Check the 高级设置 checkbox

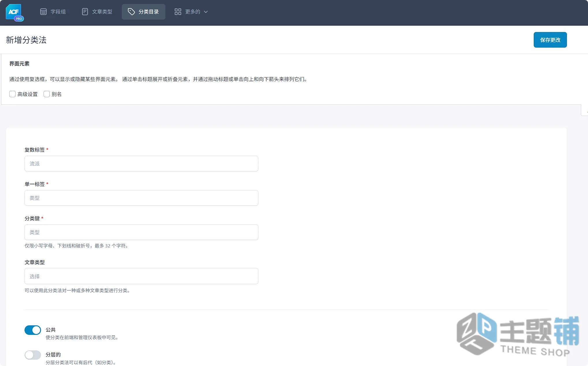[12, 94]
